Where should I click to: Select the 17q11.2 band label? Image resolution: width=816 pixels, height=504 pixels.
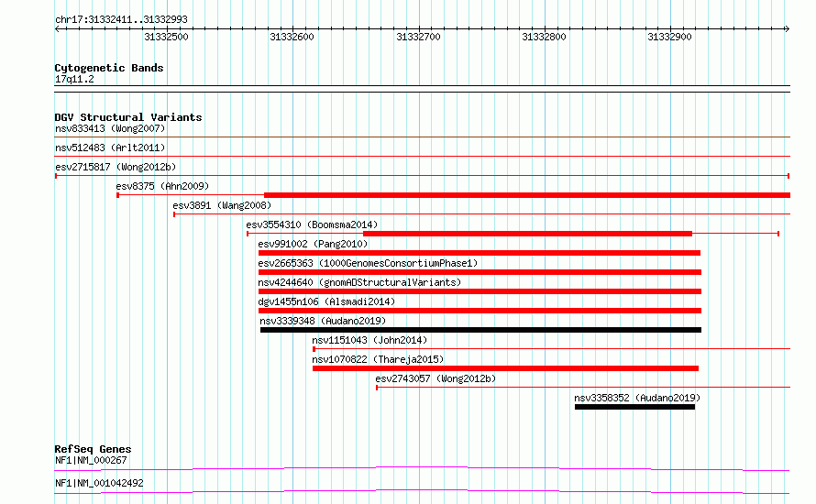(74, 80)
